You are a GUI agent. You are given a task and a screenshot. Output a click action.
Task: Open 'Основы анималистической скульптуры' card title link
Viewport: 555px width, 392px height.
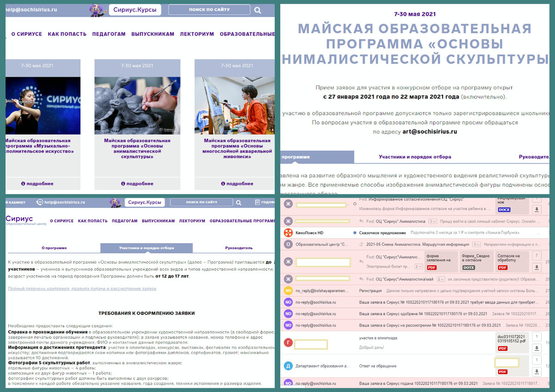point(137,148)
